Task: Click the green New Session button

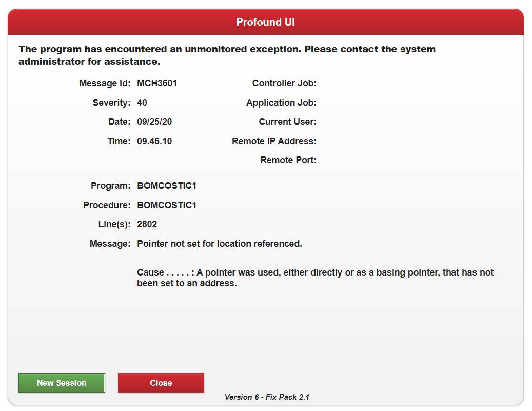Action: [x=62, y=383]
